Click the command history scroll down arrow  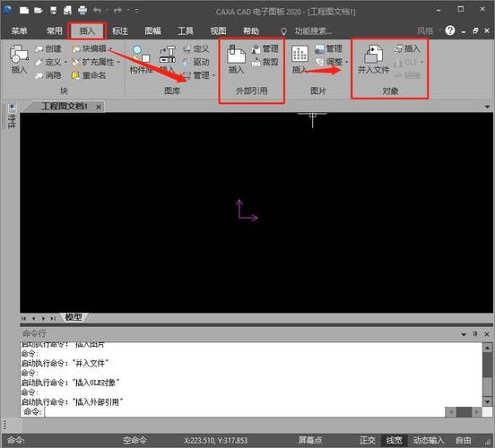(488, 402)
